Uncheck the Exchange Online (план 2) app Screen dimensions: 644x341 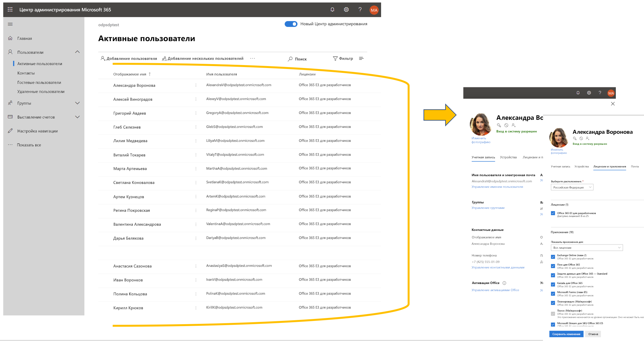552,256
